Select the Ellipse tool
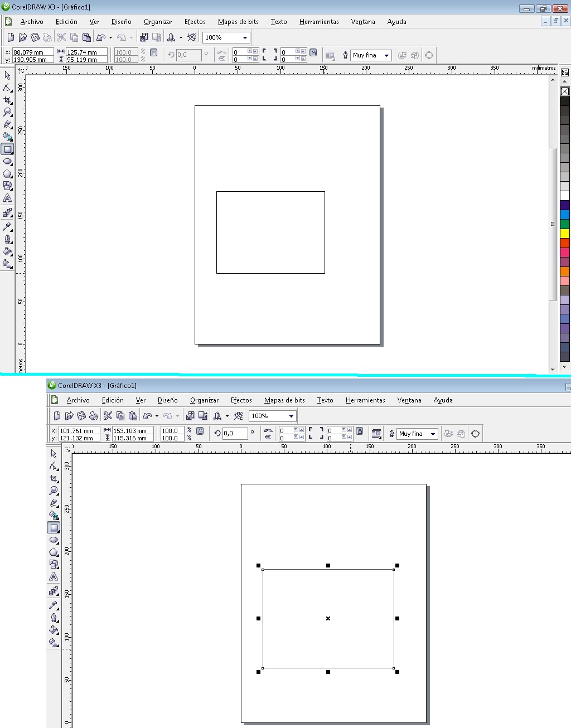Screen dimensions: 571x728 coord(7,162)
